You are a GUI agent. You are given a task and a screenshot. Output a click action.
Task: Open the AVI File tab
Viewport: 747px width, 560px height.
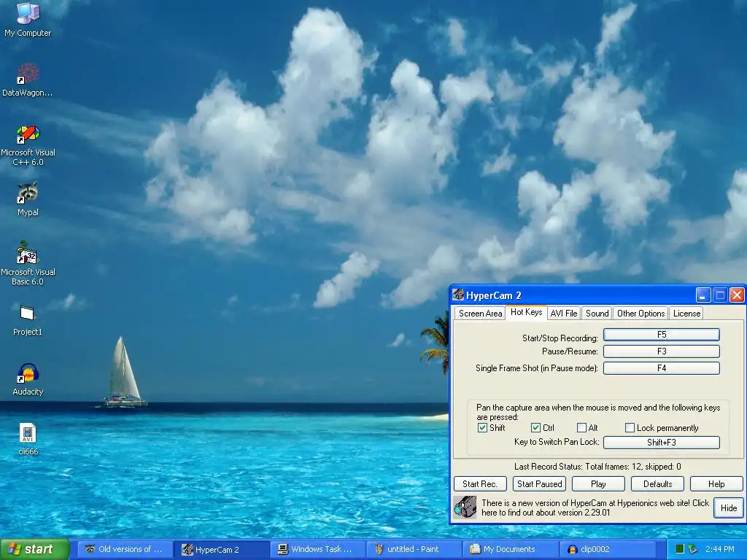click(564, 314)
